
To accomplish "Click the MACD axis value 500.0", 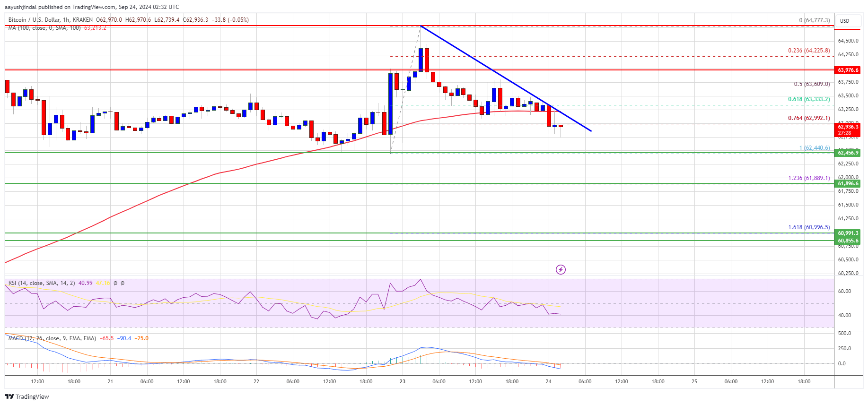I will [844, 334].
